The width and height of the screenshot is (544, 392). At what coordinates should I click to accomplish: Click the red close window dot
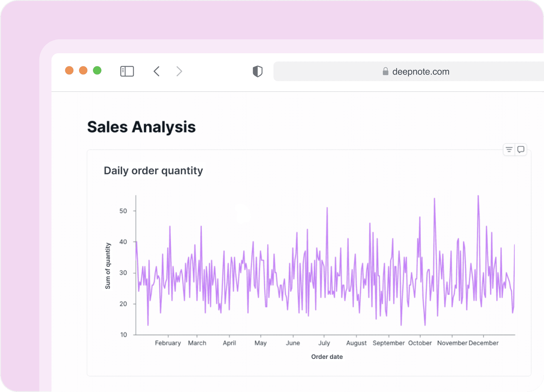tap(69, 70)
